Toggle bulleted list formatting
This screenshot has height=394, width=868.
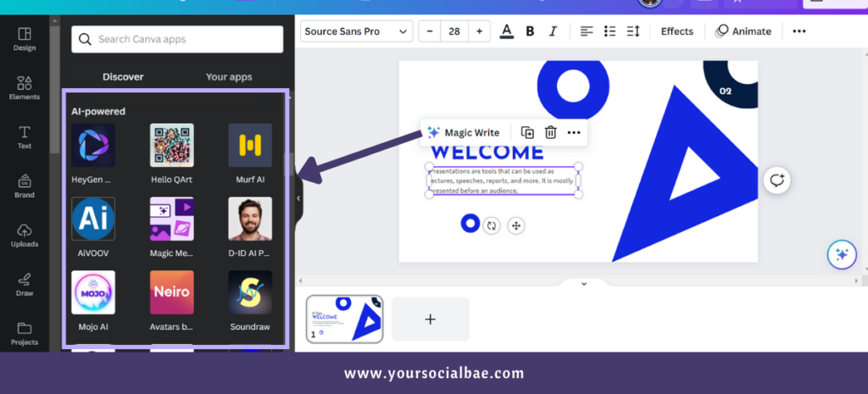[x=610, y=31]
